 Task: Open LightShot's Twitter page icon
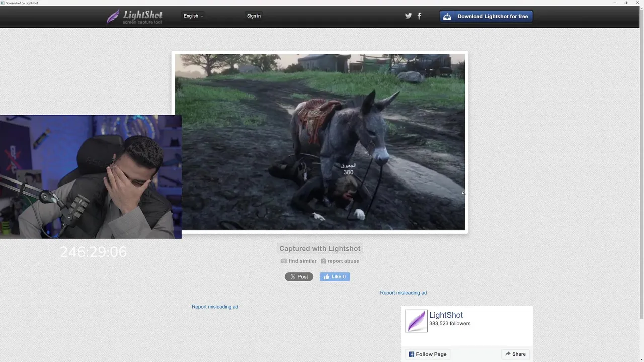pos(408,16)
